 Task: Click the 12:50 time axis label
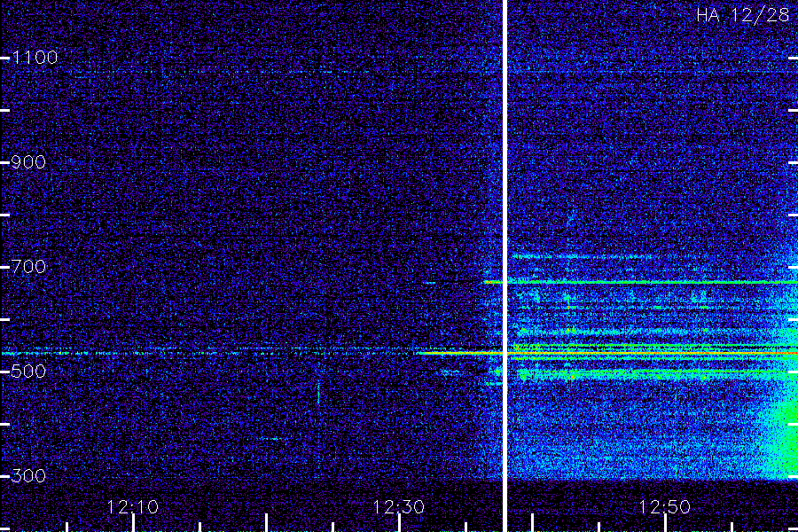pyautogui.click(x=664, y=507)
